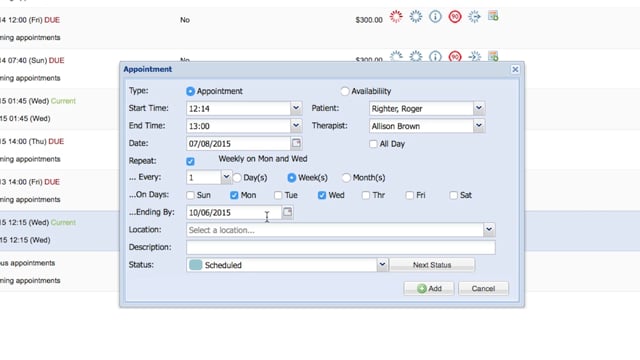The image size is (640, 360).
Task: Select Appointment type radio button
Action: tap(190, 91)
